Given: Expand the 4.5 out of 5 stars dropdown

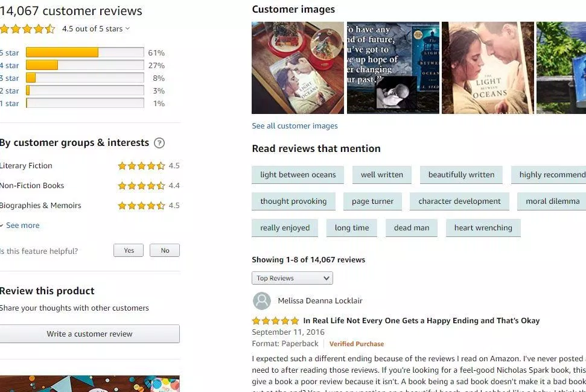Looking at the screenshot, I should pyautogui.click(x=96, y=29).
